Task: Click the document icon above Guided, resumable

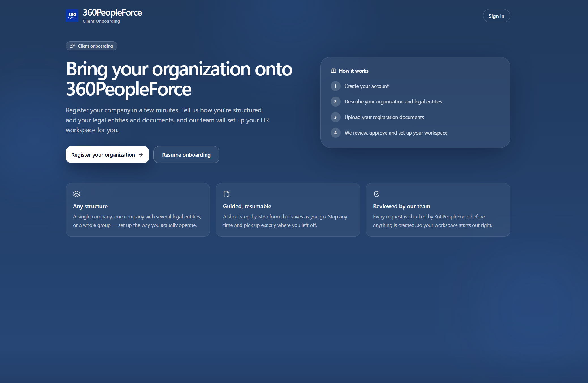Action: click(226, 194)
